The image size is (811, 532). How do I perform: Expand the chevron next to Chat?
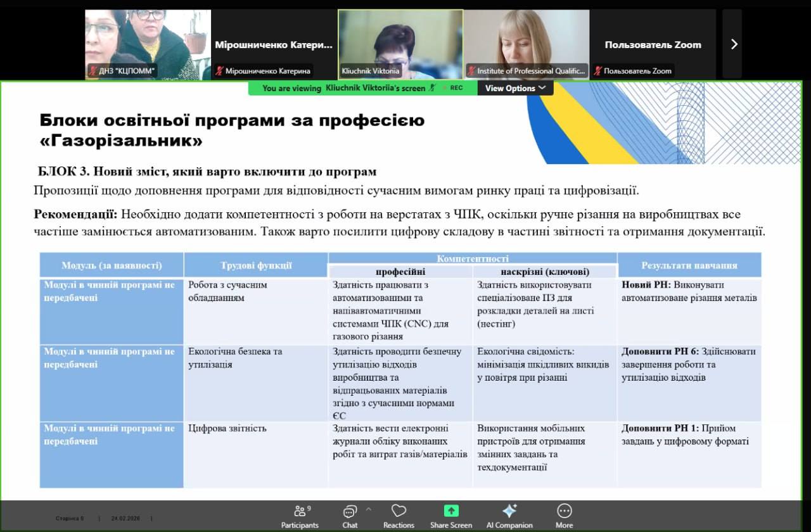[368, 509]
